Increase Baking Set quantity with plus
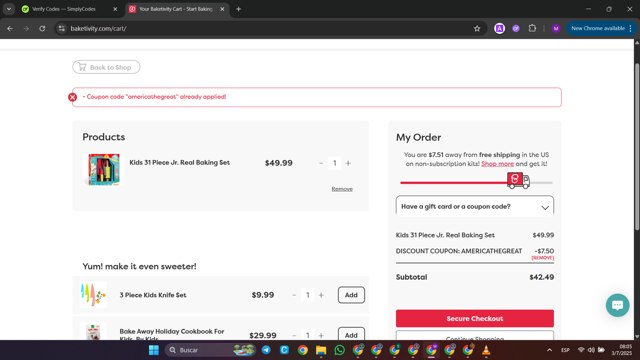The image size is (640, 360). click(x=348, y=163)
